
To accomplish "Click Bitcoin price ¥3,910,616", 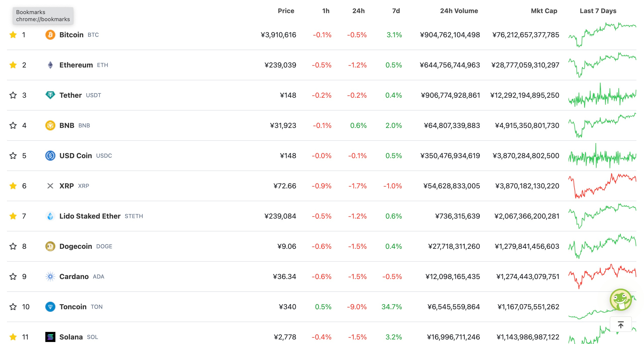I will pos(278,35).
